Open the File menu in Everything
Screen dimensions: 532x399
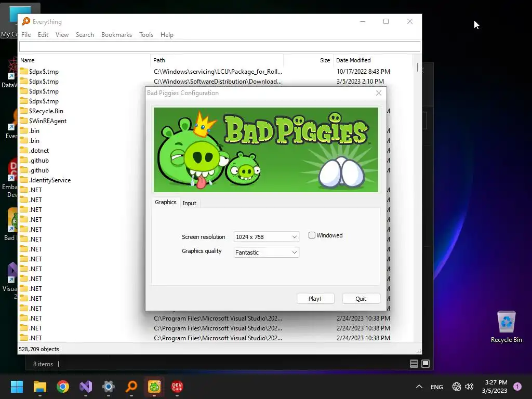(x=26, y=35)
